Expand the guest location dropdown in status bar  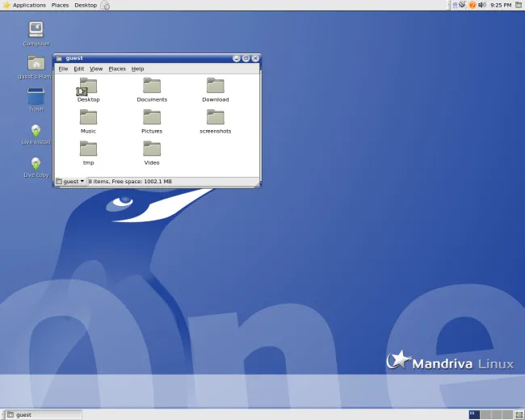coord(70,181)
